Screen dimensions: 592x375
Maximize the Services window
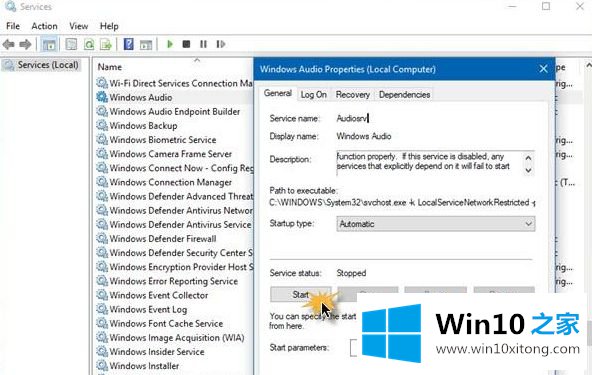point(546,6)
